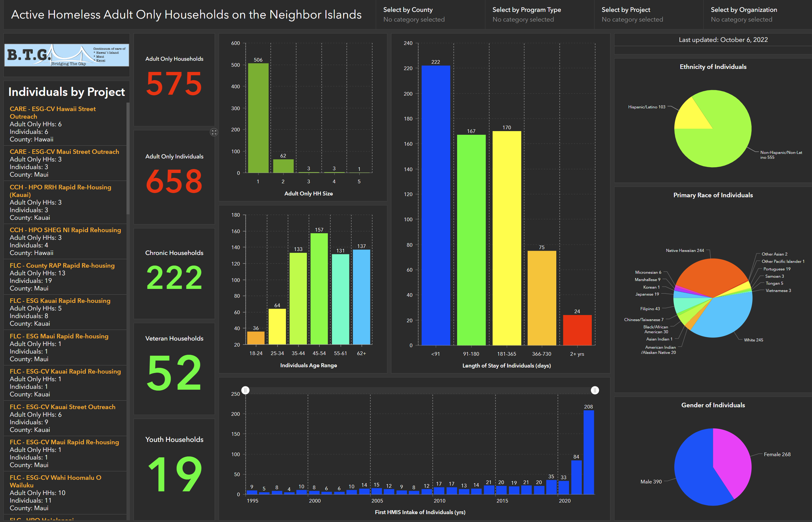Select FLC - ESG Maui Rapid Re-housing project
Image resolution: width=812 pixels, height=522 pixels.
(65, 347)
